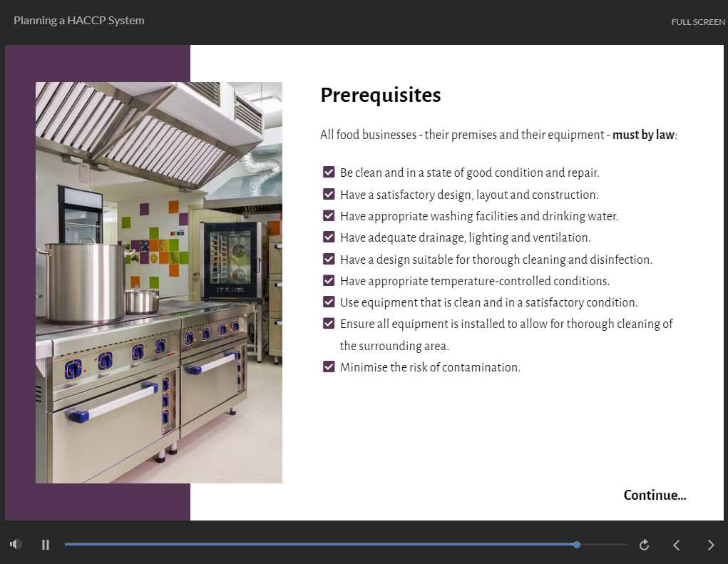This screenshot has height=564, width=728.
Task: Click checkbox for 'Minimise the risk of contamination'
Action: click(x=329, y=366)
